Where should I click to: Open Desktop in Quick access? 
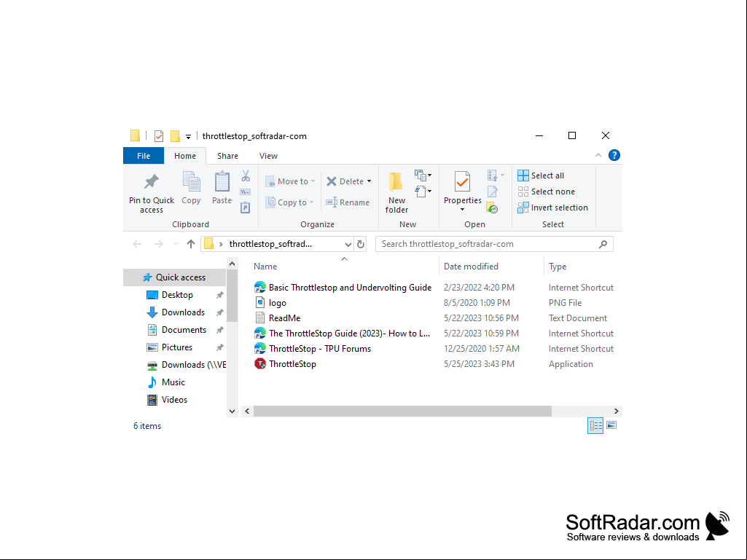coord(177,295)
